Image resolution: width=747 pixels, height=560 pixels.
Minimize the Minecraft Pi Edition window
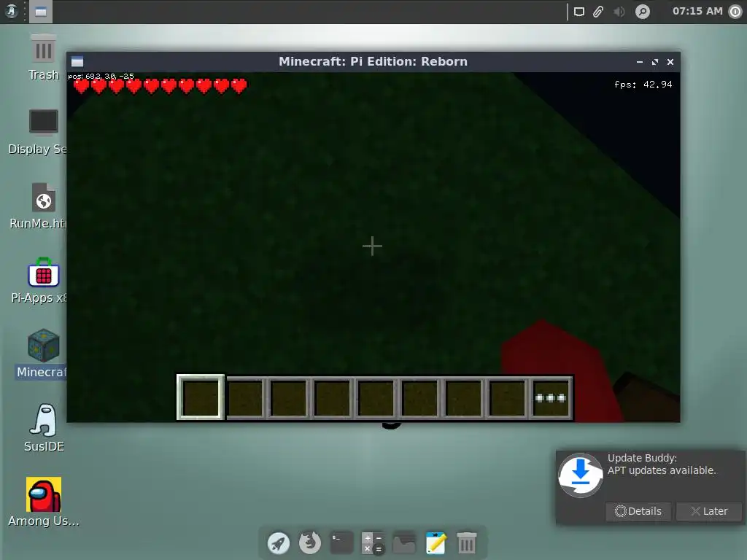point(640,62)
